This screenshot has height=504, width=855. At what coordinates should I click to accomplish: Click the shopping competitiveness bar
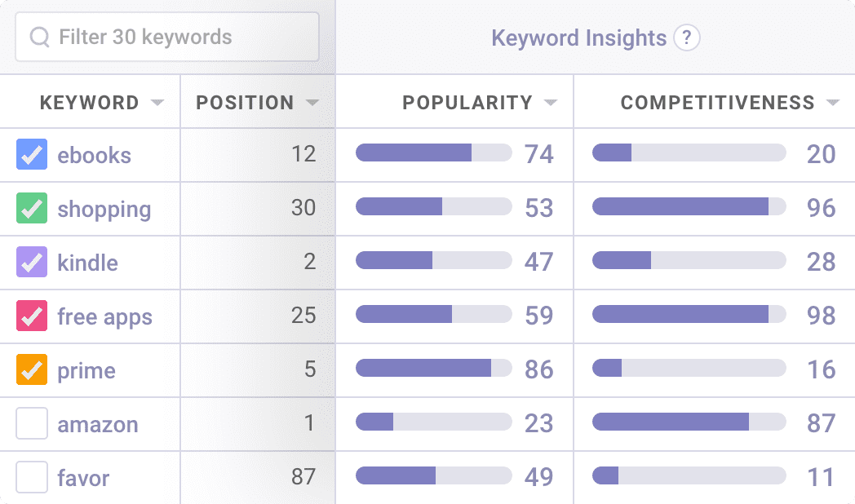[x=689, y=207]
